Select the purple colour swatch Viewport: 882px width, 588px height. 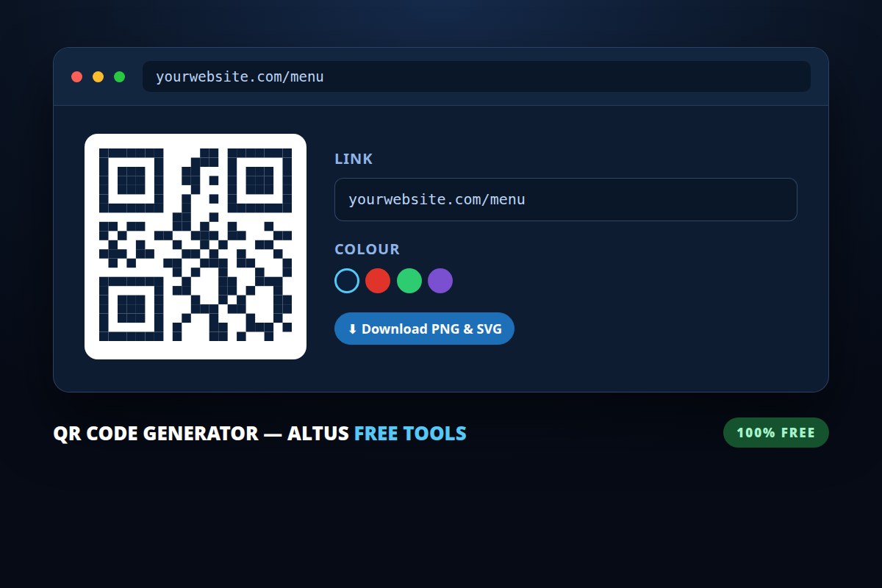coord(440,281)
